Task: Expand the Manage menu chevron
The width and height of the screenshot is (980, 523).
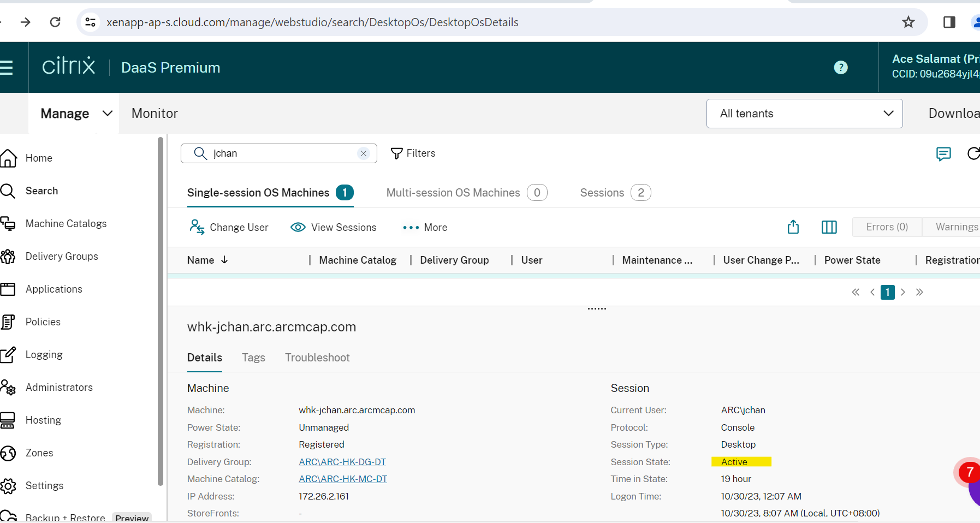Action: click(x=107, y=114)
